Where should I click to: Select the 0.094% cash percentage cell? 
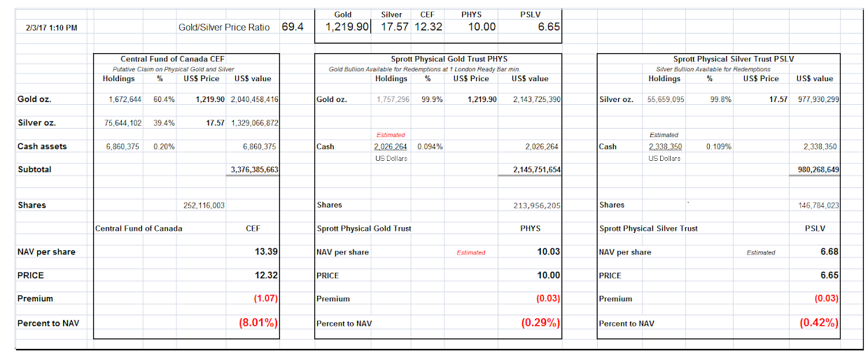429,147
